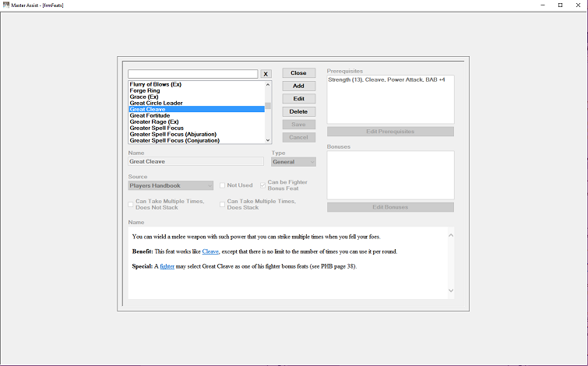Click the empty Bonuses box
Screen dimensions: 588x366
tap(390, 175)
